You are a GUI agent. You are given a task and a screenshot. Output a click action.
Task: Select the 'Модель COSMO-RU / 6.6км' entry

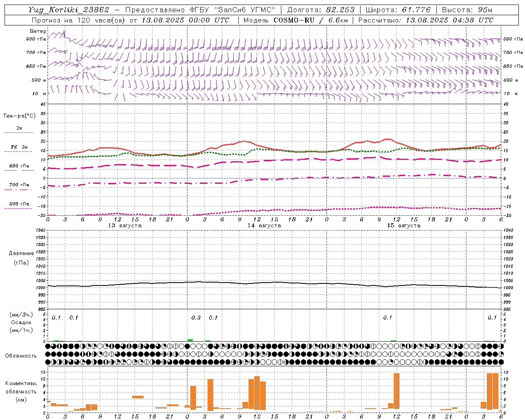295,20
